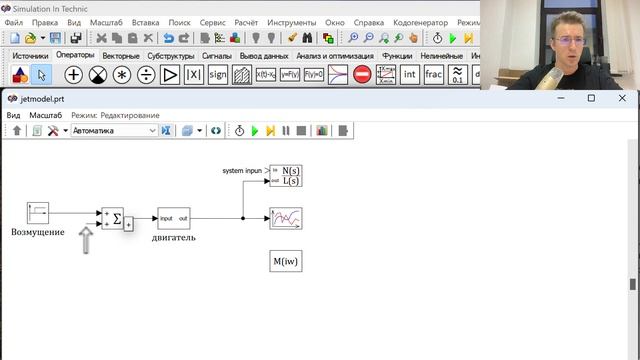640x360 pixels.
Task: Open the Файл menu
Action: pos(13,22)
